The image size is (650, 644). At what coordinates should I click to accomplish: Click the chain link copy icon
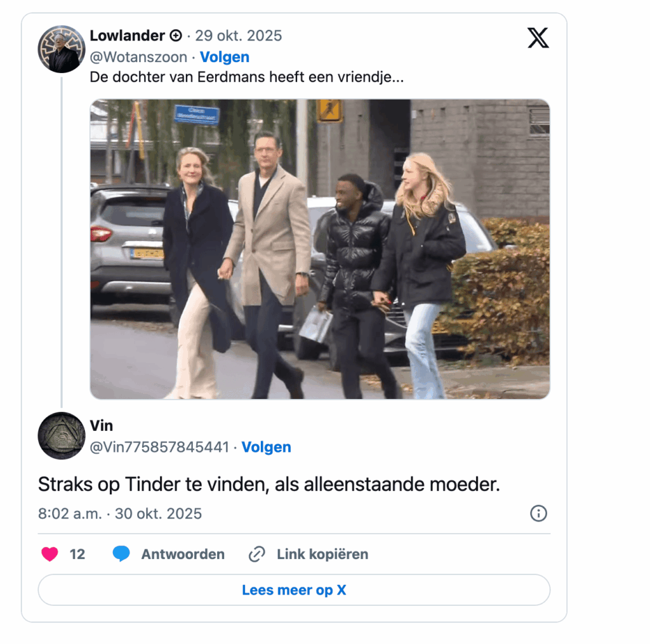click(256, 554)
